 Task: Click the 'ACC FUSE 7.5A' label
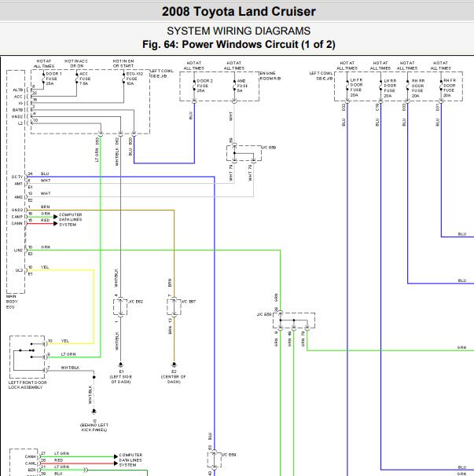(85, 79)
